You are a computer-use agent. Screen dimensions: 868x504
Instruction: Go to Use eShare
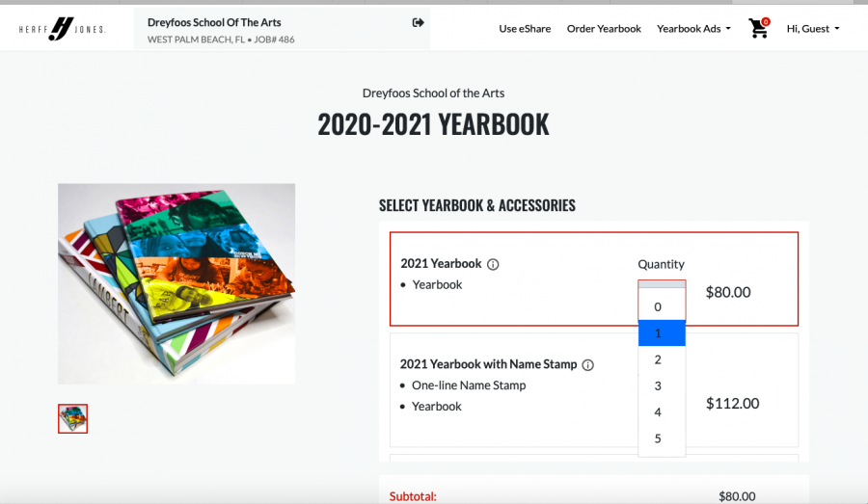525,29
